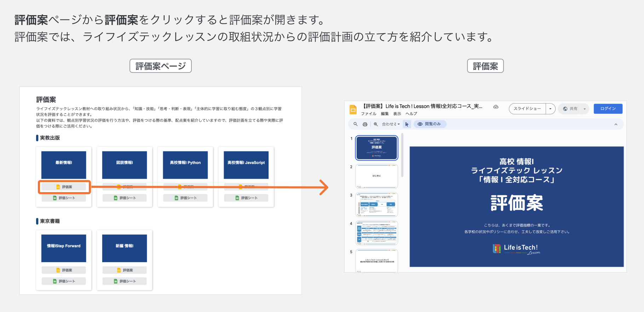Open the 編集 menu
The height and width of the screenshot is (312, 644).
click(x=385, y=114)
